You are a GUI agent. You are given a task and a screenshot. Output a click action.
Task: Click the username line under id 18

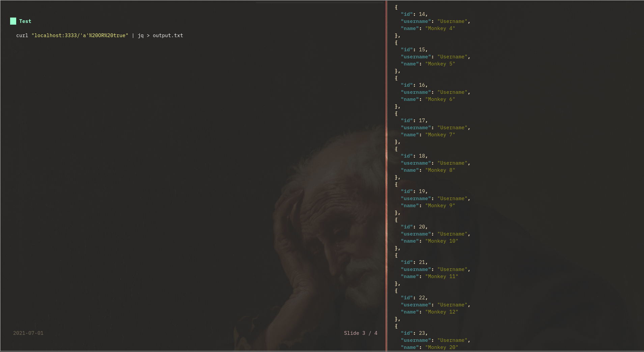436,163
